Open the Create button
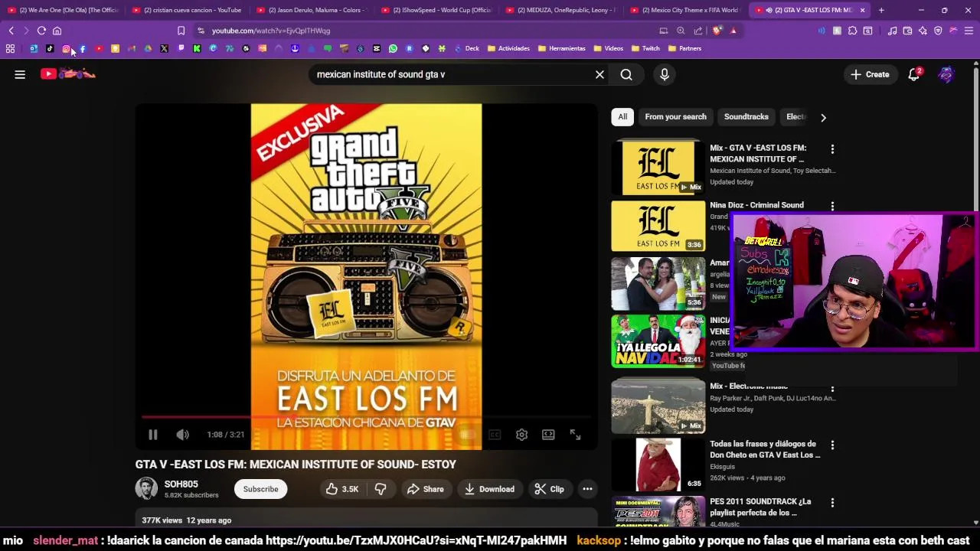This screenshot has height=551, width=980. (x=870, y=74)
